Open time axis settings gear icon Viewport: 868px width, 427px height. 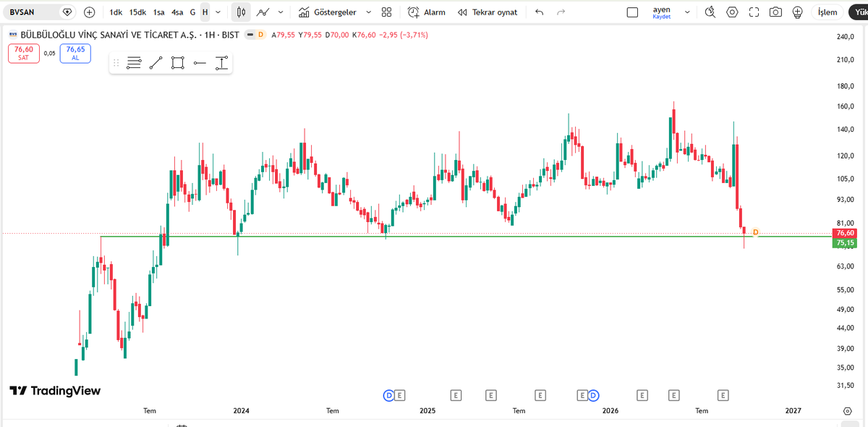[847, 410]
